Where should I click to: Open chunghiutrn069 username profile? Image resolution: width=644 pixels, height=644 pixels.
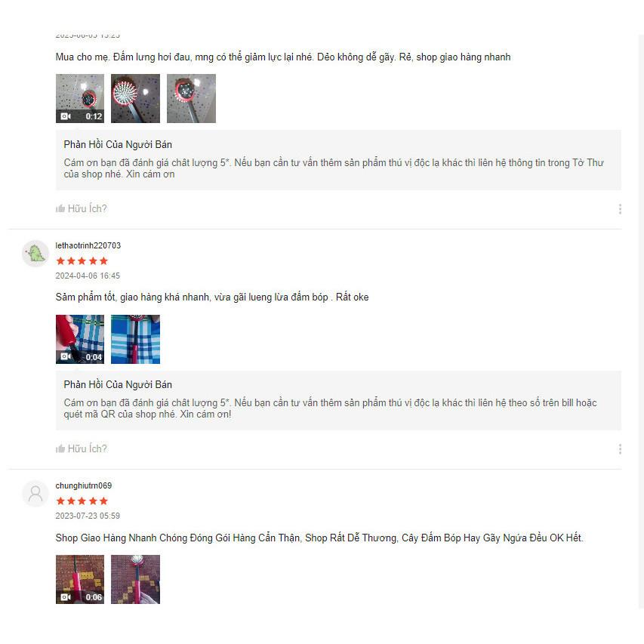[x=83, y=485]
